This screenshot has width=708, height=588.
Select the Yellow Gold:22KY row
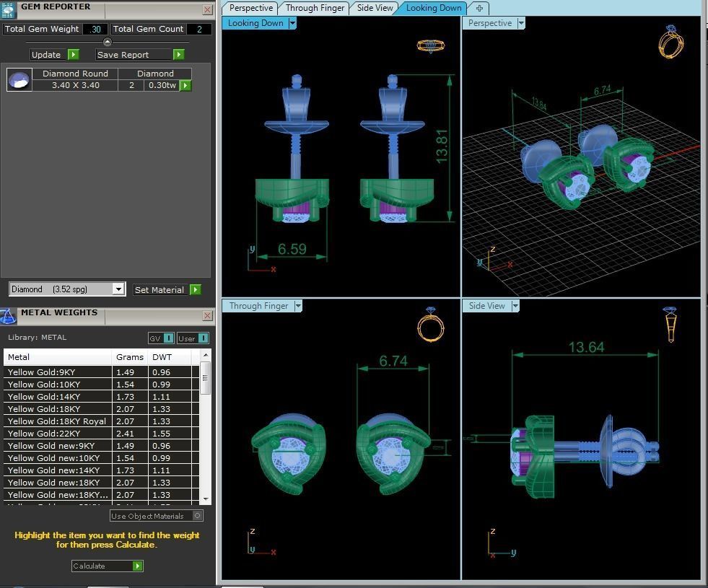tap(101, 433)
